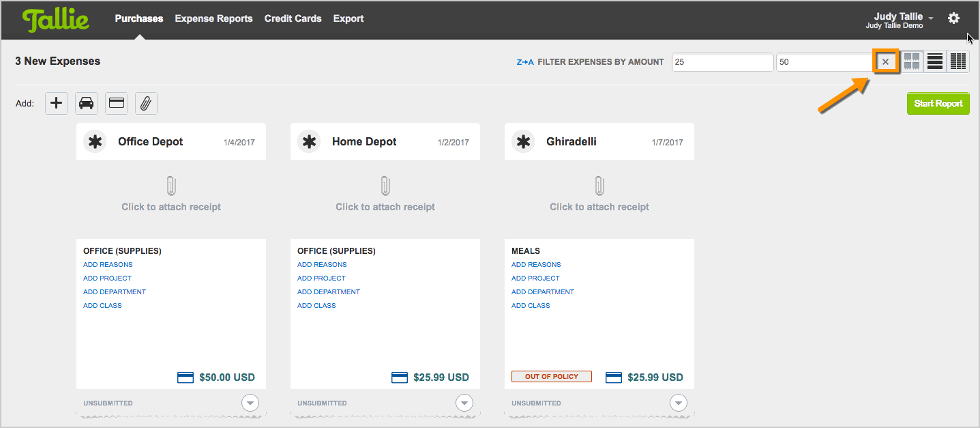Click the 1/2/2017 date on Home Depot
This screenshot has width=980, height=428.
point(453,143)
